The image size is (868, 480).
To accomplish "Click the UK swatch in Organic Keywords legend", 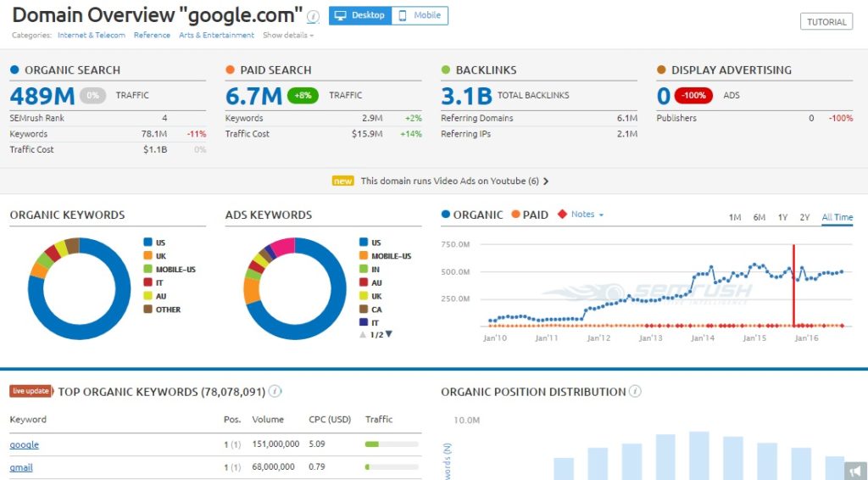I will point(147,255).
